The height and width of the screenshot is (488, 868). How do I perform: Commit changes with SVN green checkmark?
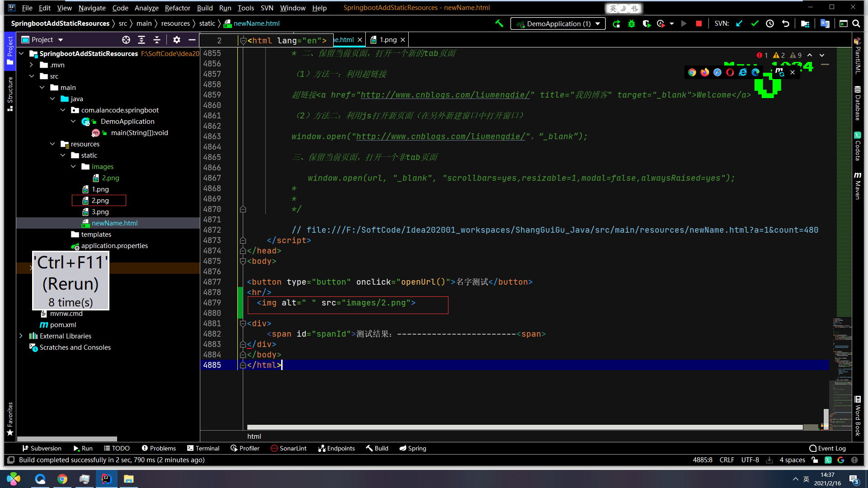(x=755, y=23)
